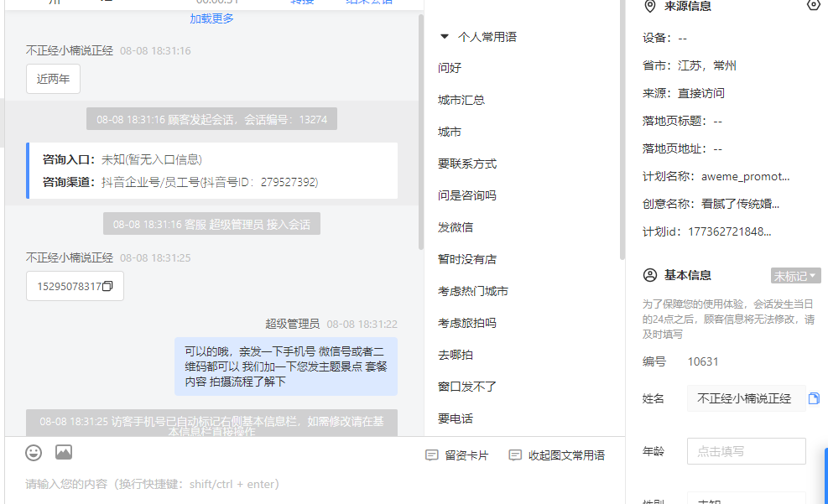Select the quick phrase 考虑旅拍吗

[x=467, y=323]
